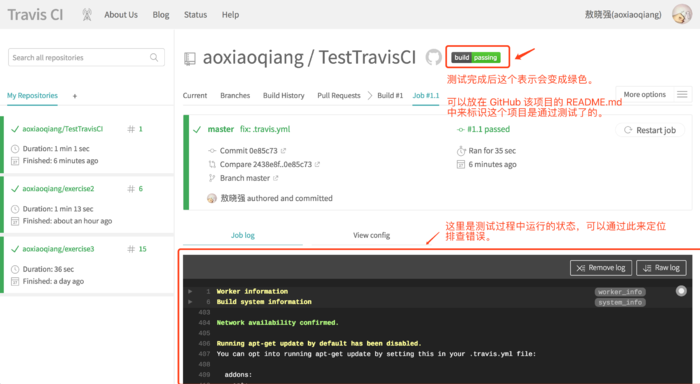Open the Raw log button
Image resolution: width=700 pixels, height=384 pixels.
661,268
